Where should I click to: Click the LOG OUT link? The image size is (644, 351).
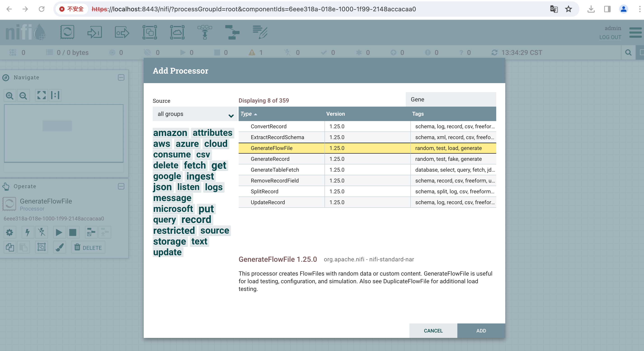[610, 37]
